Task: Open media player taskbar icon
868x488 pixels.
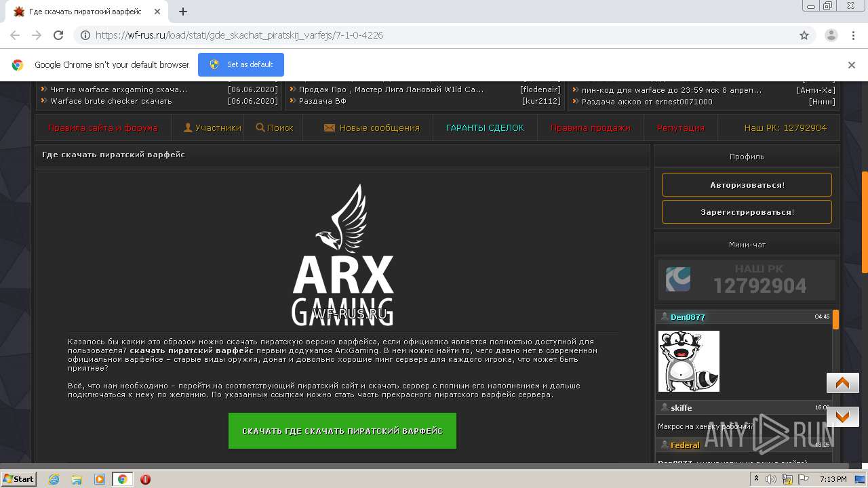Action: pyautogui.click(x=100, y=479)
